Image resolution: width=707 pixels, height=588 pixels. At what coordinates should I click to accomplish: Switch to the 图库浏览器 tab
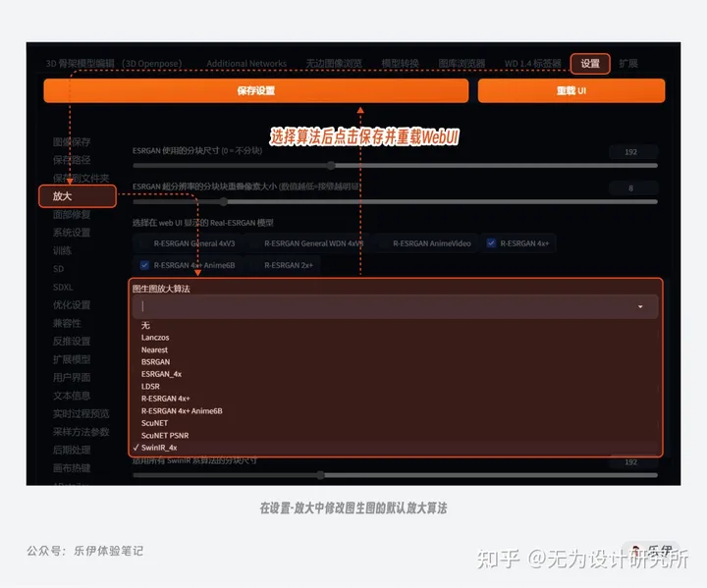462,64
